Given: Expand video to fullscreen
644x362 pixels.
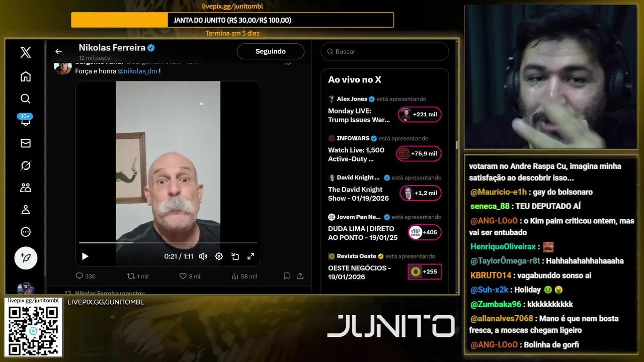Looking at the screenshot, I should 251,256.
